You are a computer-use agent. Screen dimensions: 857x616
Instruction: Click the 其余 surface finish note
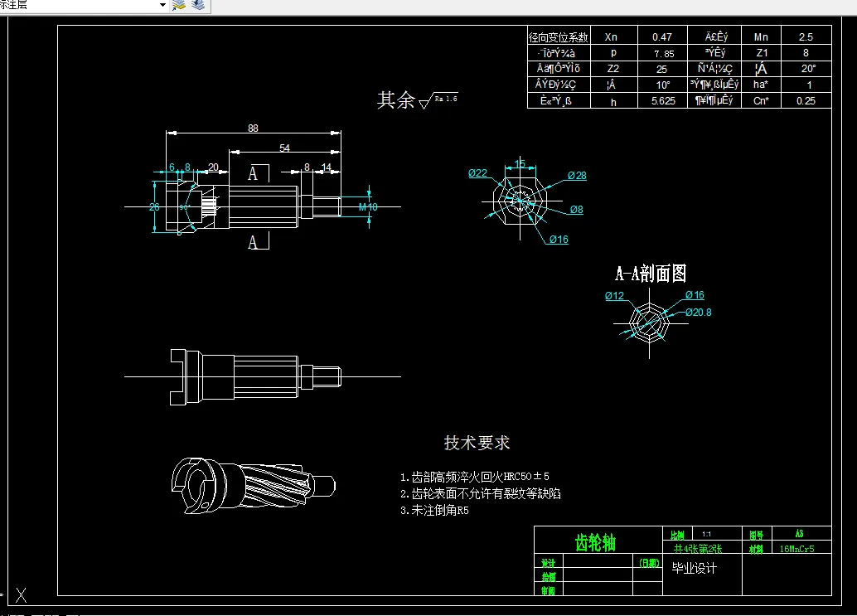(x=396, y=100)
